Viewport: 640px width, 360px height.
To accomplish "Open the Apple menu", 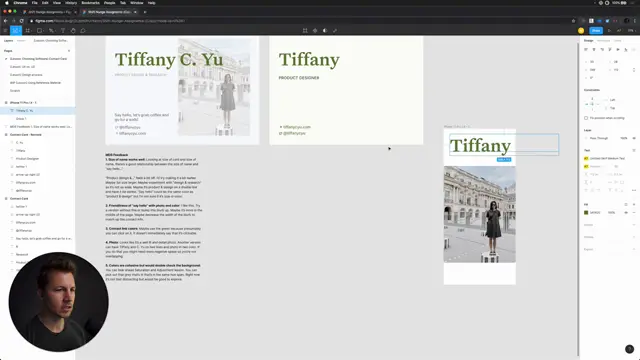I will 7,3.
